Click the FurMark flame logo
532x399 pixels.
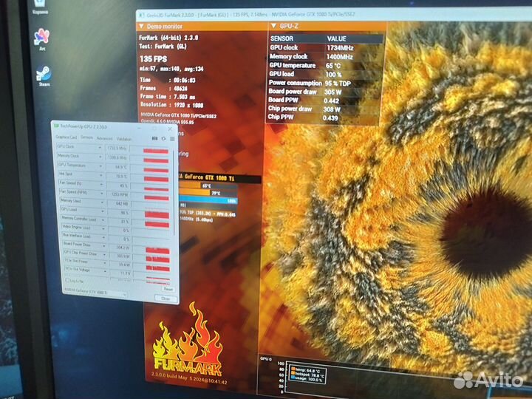tap(188, 338)
